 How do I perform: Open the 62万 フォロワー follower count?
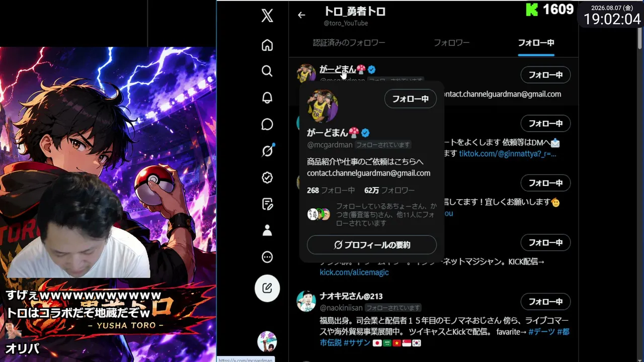click(389, 191)
